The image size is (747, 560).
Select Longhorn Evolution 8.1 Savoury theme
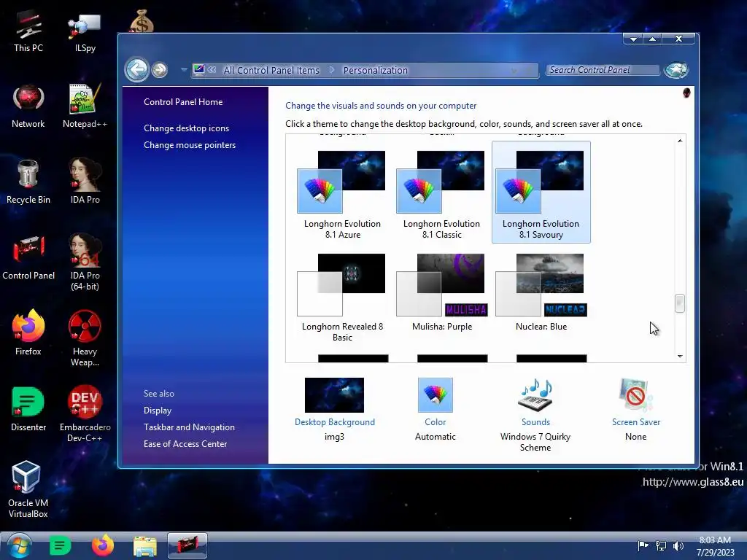541,192
